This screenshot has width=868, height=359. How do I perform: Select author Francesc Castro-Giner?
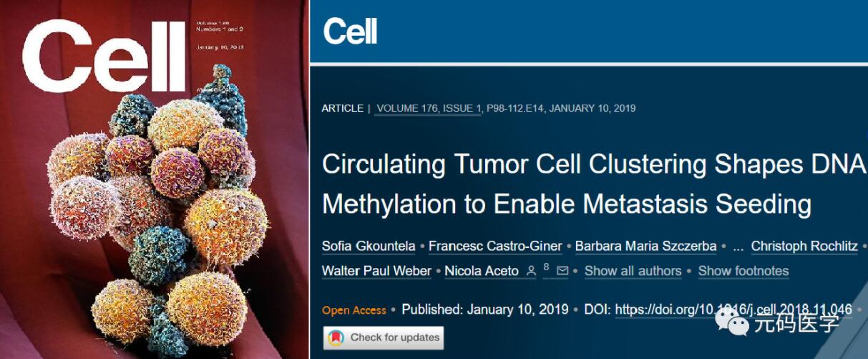(x=495, y=246)
